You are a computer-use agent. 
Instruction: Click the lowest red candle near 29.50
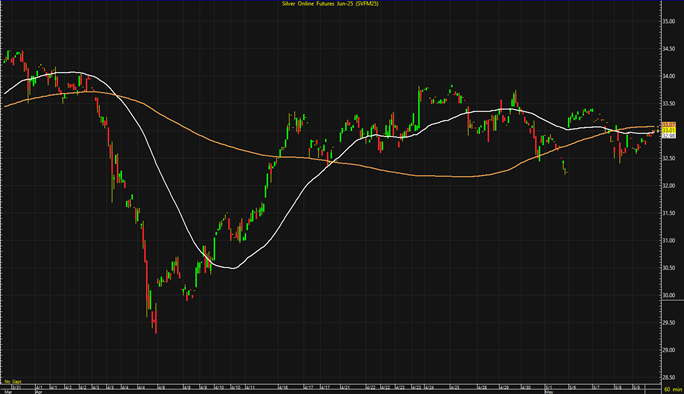(x=156, y=319)
